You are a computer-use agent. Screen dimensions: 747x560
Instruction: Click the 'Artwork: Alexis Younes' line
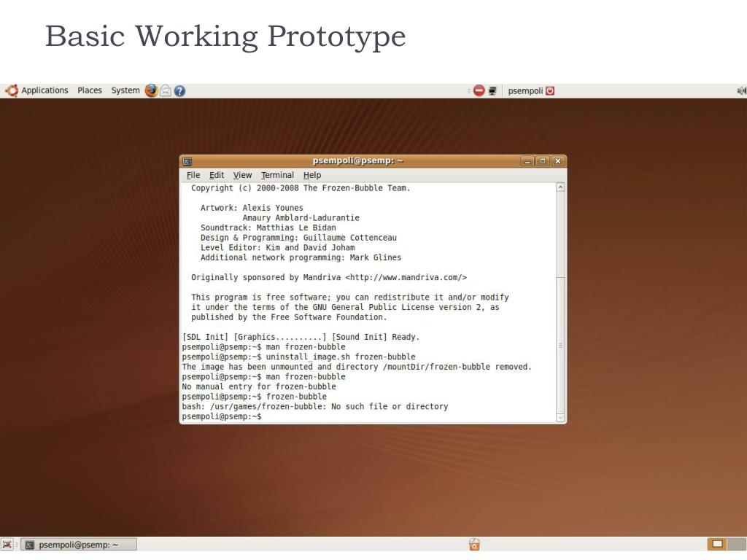(x=252, y=208)
